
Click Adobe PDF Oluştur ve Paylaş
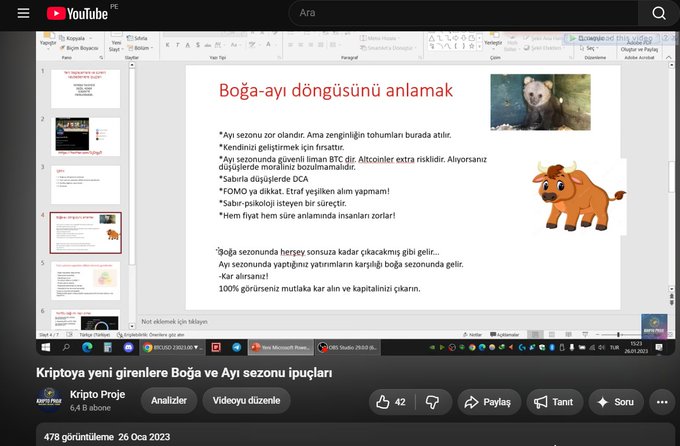pyautogui.click(x=639, y=46)
